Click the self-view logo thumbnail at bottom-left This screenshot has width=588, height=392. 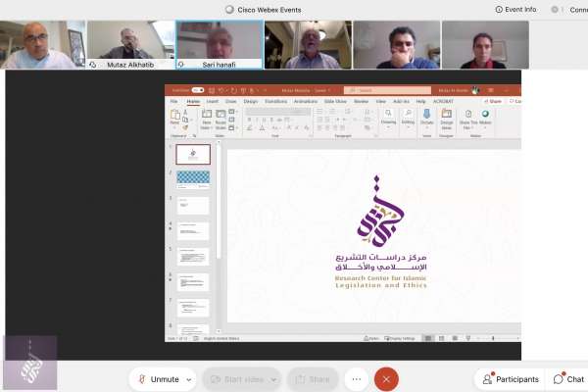[30, 364]
